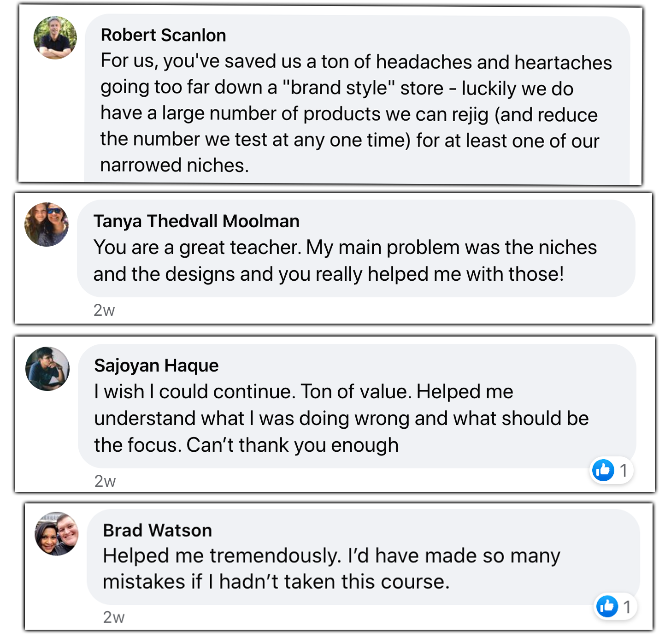Click the quoted "brand style" phrase in Robert's comment
The image size is (671, 644).
point(338,88)
